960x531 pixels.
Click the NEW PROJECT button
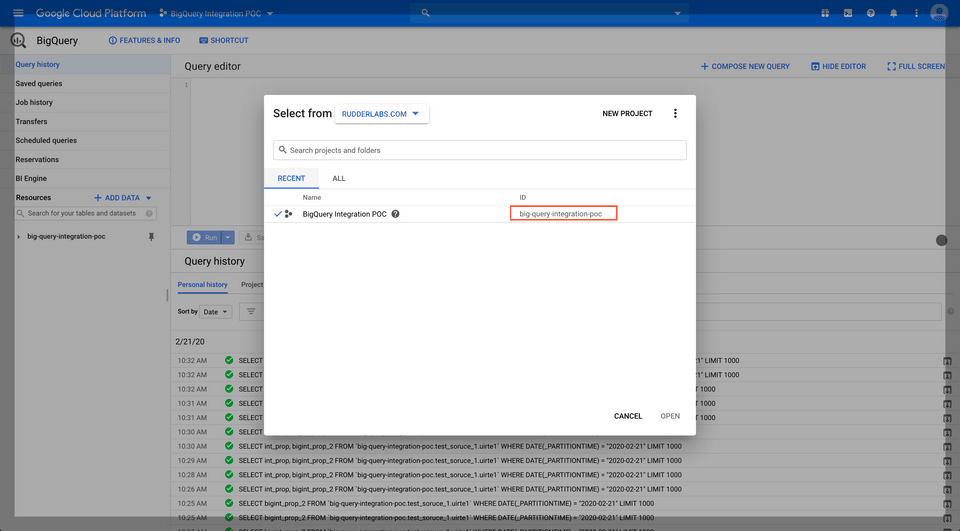627,114
